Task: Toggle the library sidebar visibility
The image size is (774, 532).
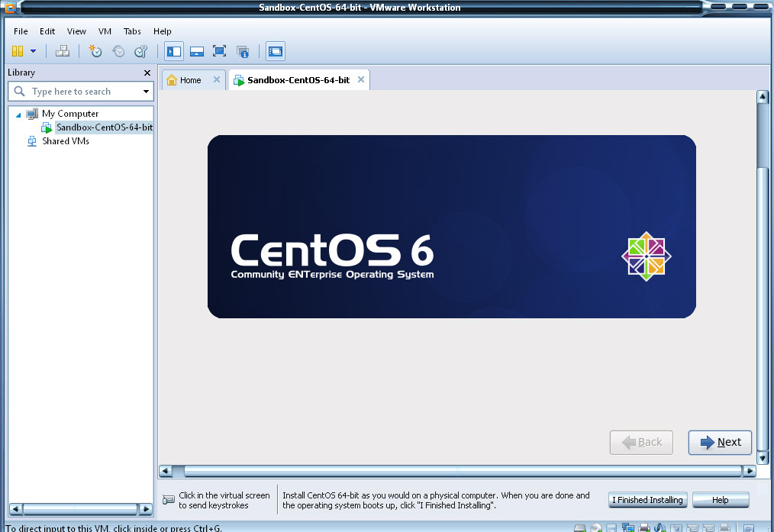Action: tap(174, 51)
